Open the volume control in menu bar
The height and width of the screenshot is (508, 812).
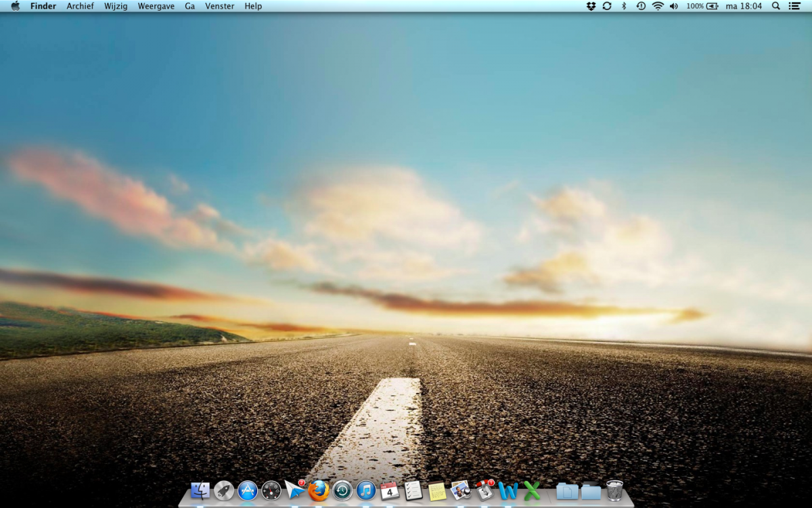click(674, 6)
